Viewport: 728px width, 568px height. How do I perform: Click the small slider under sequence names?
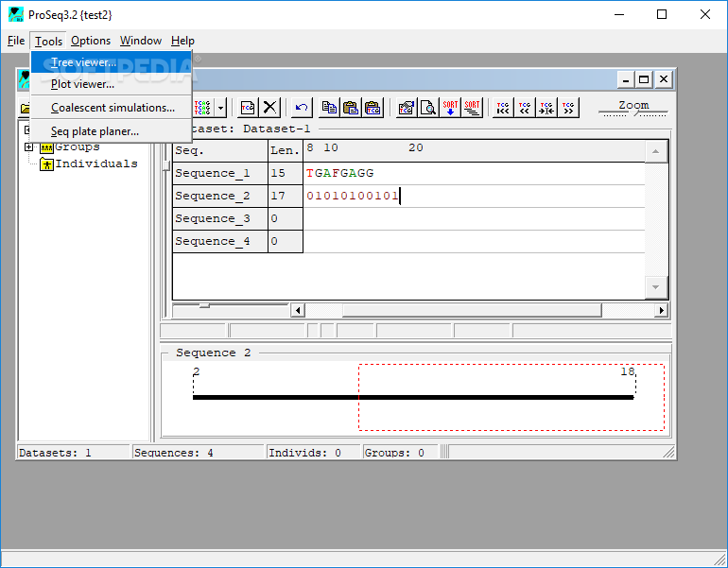204,305
